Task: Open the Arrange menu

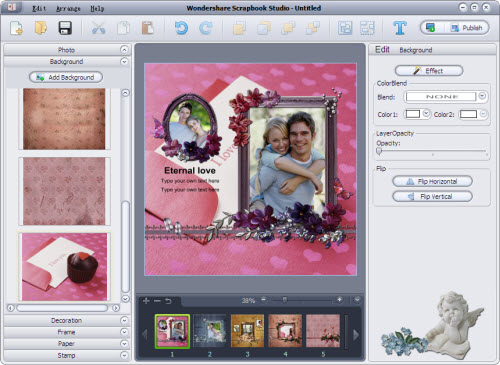Action: [68, 8]
